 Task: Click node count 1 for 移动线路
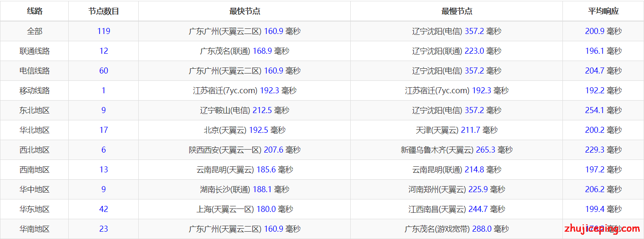103,90
